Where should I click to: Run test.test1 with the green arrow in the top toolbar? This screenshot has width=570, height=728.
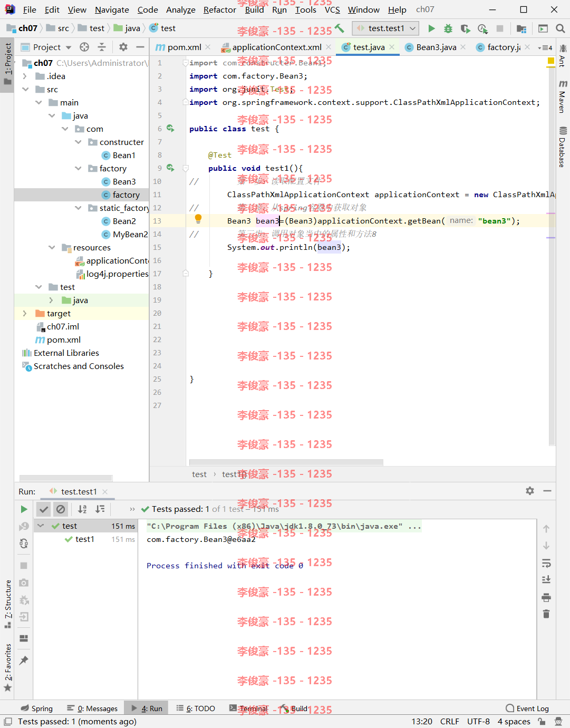click(x=431, y=28)
